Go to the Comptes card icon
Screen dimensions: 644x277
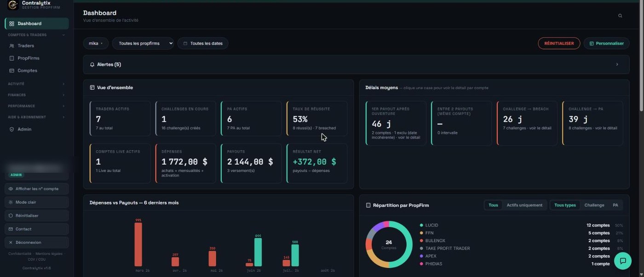pyautogui.click(x=12, y=71)
